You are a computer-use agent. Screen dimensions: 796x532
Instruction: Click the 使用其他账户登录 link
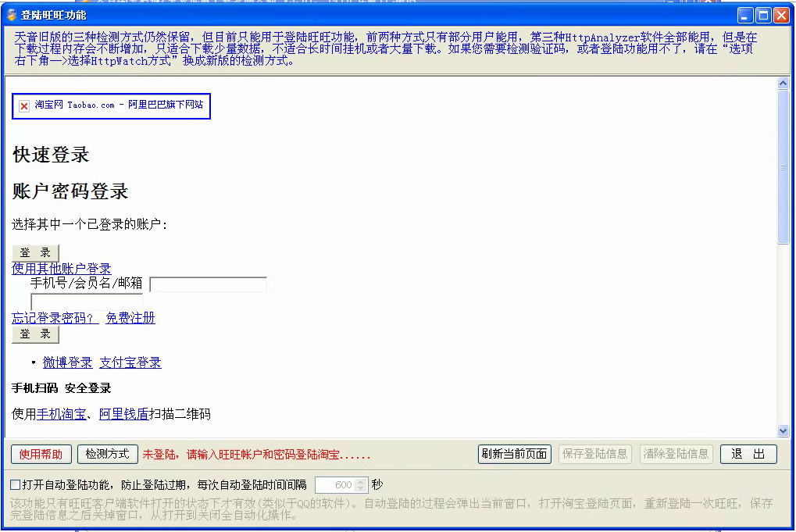pos(62,269)
